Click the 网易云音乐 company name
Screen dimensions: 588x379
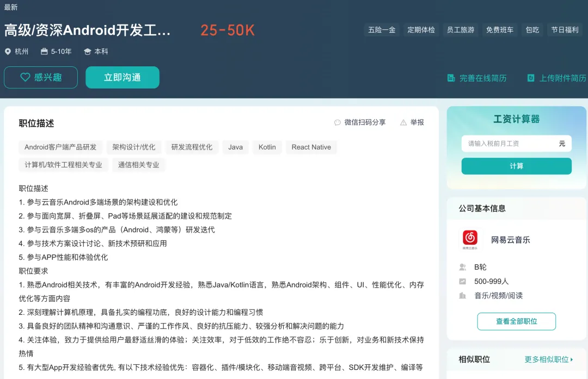click(510, 240)
